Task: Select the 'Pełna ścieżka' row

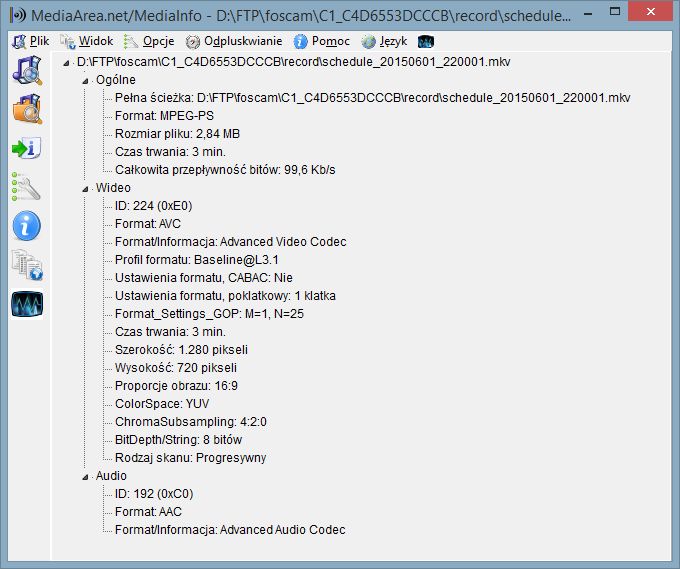Action: 373,98
